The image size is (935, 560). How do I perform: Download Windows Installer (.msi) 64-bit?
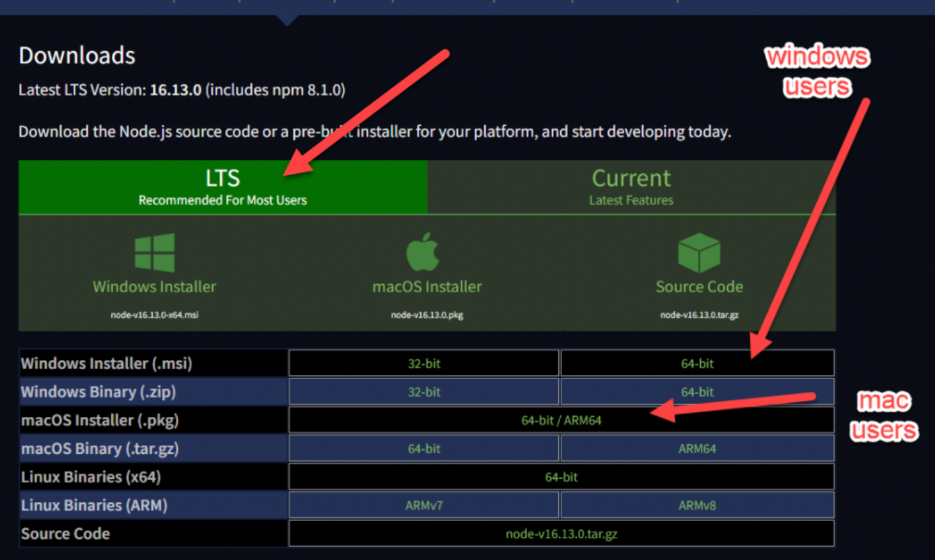(x=697, y=363)
